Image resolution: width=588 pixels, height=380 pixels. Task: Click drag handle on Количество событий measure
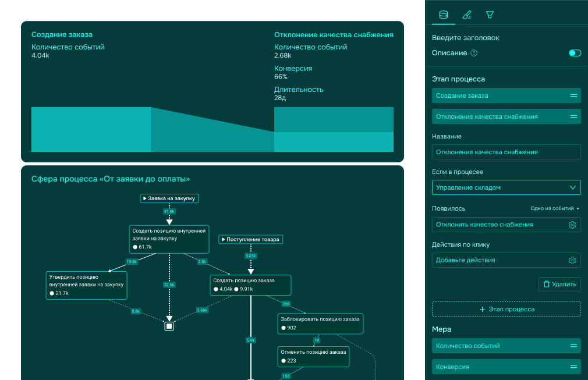pyautogui.click(x=573, y=346)
